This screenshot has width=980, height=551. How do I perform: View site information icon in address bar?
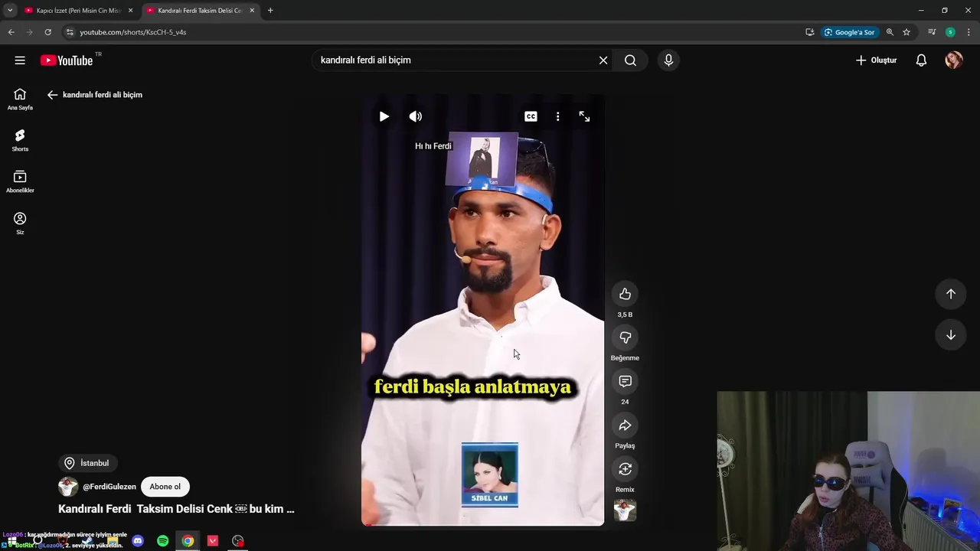click(70, 32)
